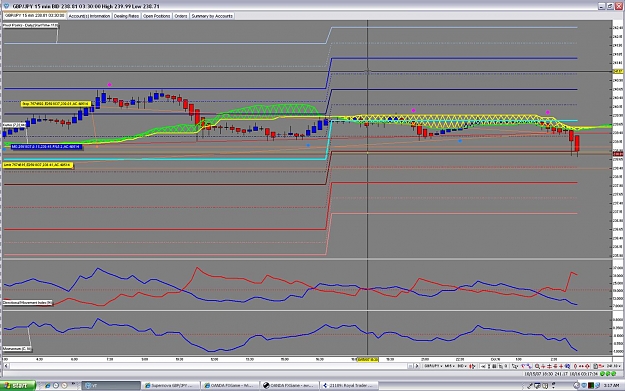Open the Dealing Rates tab
The width and height of the screenshot is (625, 391).
click(x=126, y=16)
